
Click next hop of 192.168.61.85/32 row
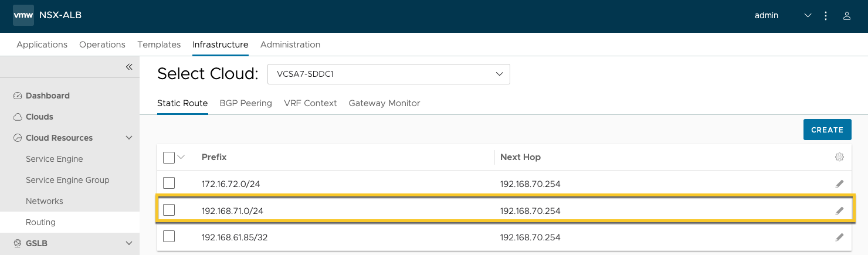530,237
